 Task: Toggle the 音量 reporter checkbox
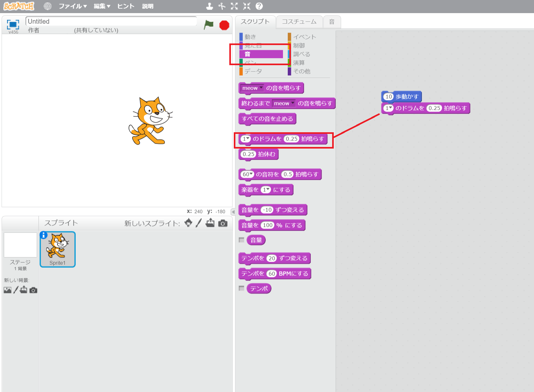tap(241, 240)
